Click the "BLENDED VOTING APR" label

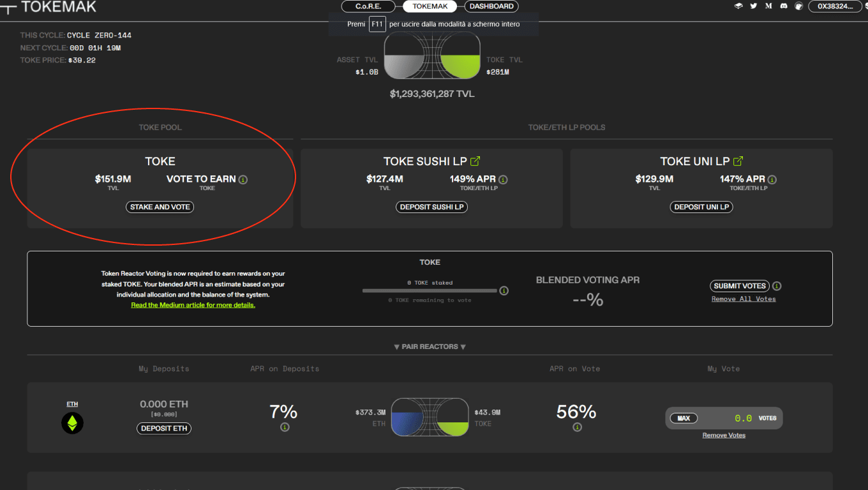588,280
